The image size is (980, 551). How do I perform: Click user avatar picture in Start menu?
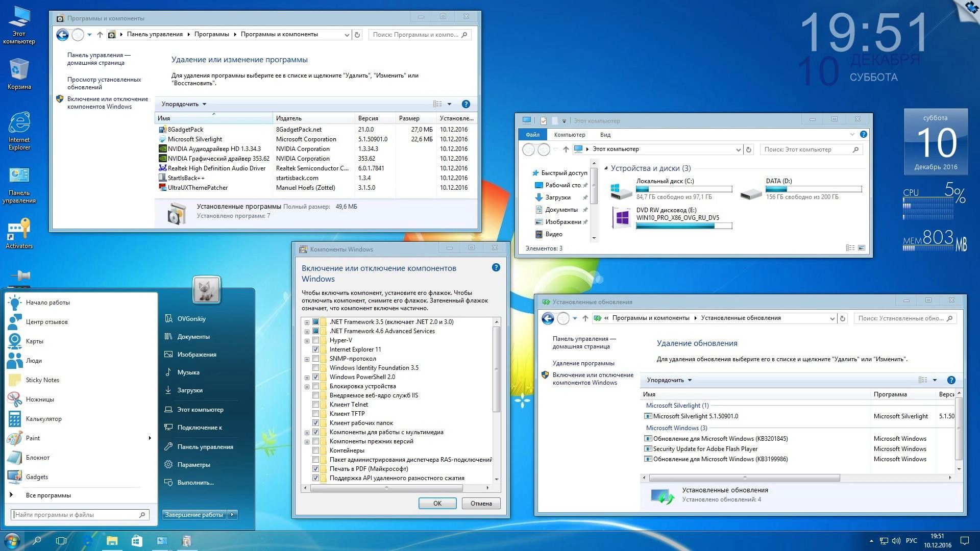(x=206, y=289)
